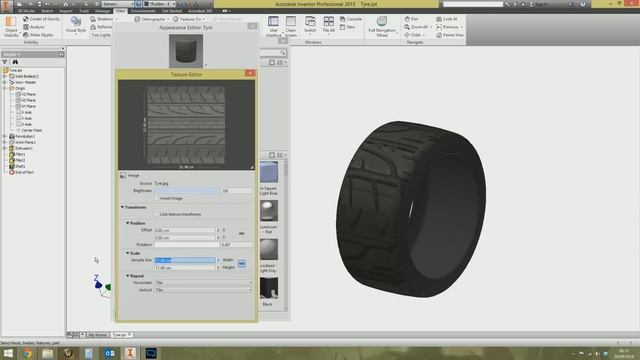This screenshot has height=360, width=640.
Task: Open the Orthographic projection dropdown
Action: pyautogui.click(x=152, y=19)
